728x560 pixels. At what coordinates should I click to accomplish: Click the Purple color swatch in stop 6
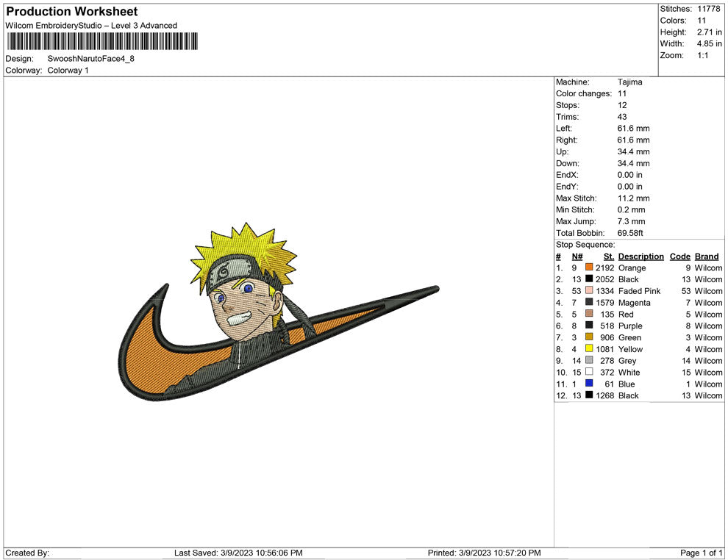[x=589, y=326]
